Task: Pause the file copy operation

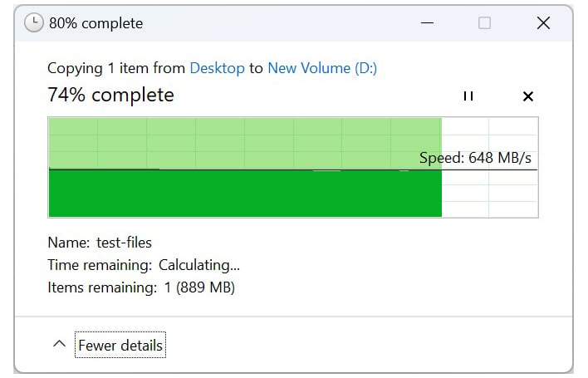Action: point(468,96)
